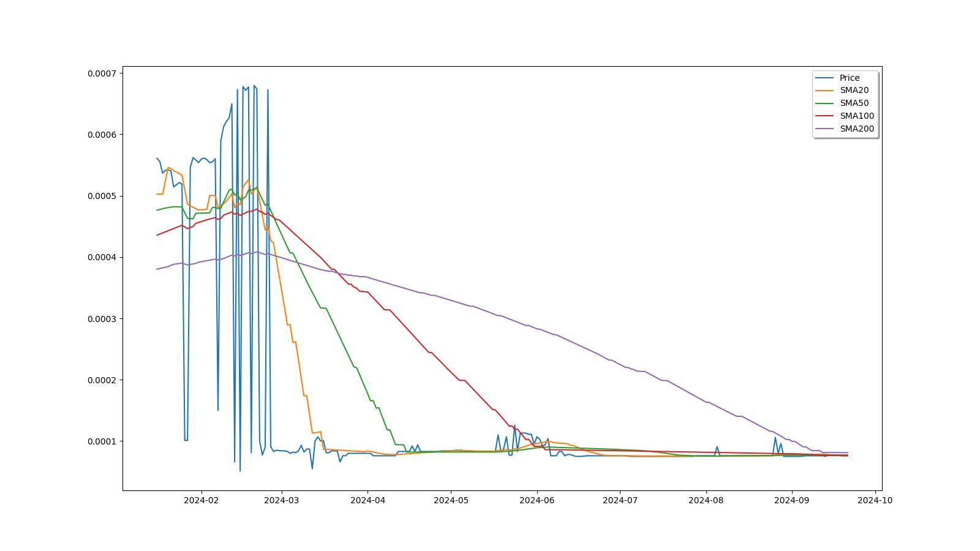Viewport: 980px width, 551px height.
Task: Click the 0.0006 y-axis tick label
Action: click(x=103, y=135)
